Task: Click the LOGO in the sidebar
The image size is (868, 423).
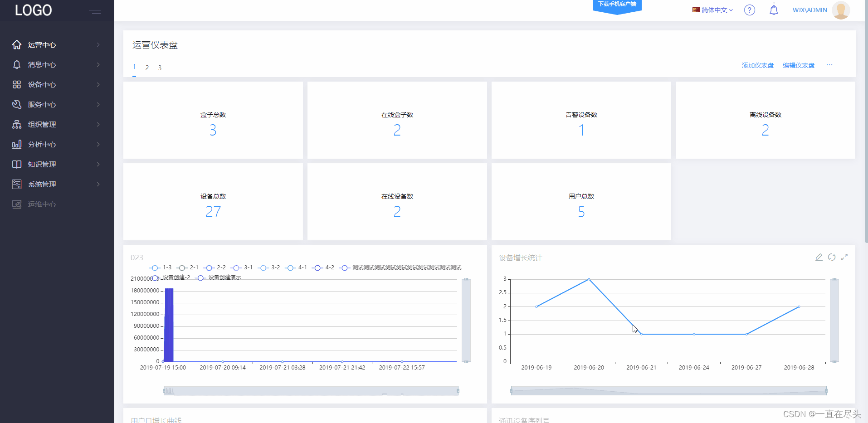Action: click(34, 10)
